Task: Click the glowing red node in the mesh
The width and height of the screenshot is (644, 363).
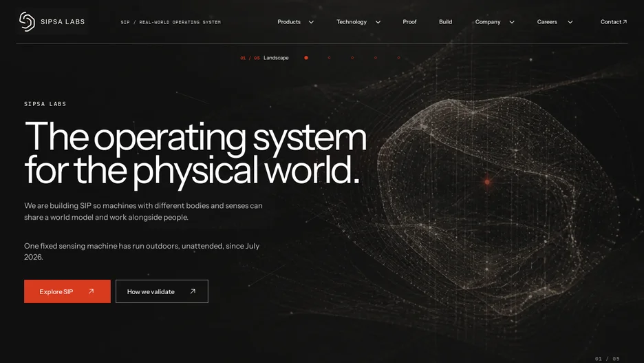Action: point(487,182)
